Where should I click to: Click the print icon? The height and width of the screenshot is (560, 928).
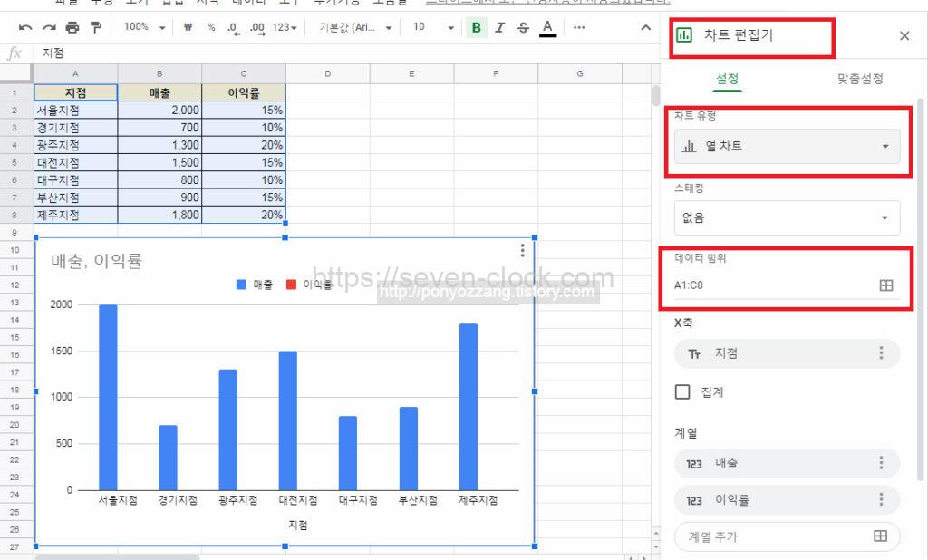coord(72,28)
